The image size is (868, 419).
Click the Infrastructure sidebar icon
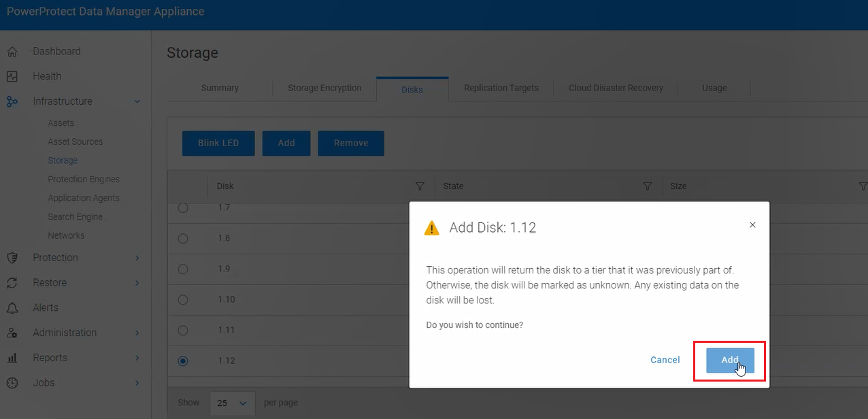pyautogui.click(x=14, y=101)
